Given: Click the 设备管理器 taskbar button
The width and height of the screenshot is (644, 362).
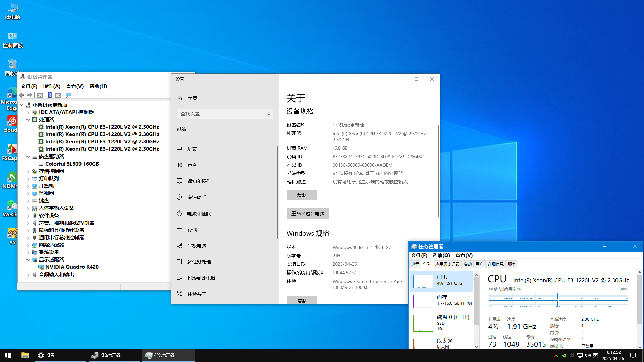Looking at the screenshot, I should pyautogui.click(x=114, y=355).
